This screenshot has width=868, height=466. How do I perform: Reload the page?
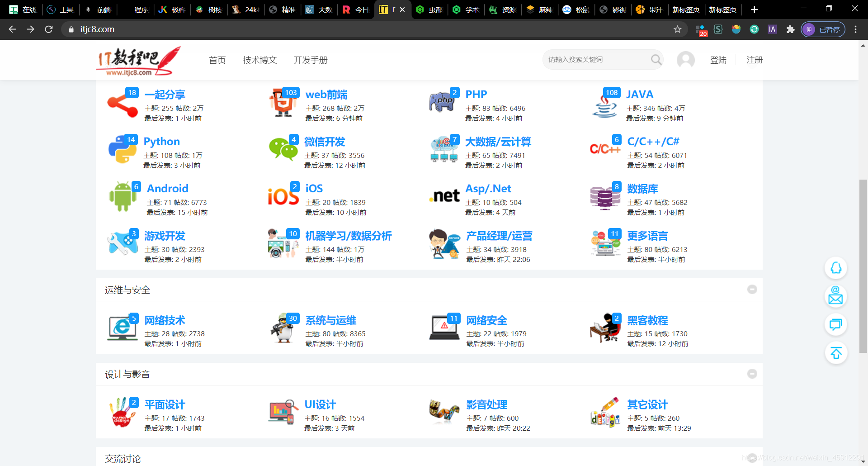point(49,29)
